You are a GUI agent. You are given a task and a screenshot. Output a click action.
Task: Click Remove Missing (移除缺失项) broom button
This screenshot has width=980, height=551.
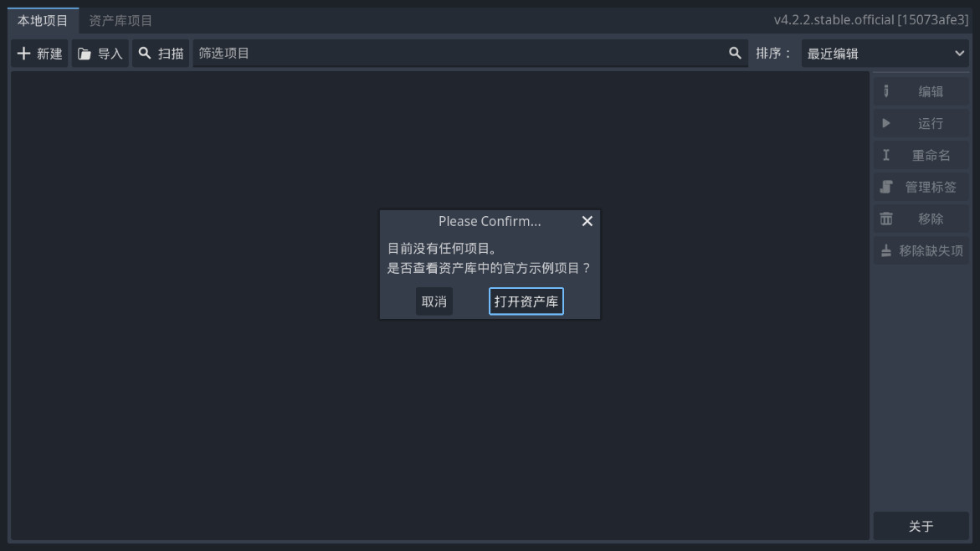point(921,250)
